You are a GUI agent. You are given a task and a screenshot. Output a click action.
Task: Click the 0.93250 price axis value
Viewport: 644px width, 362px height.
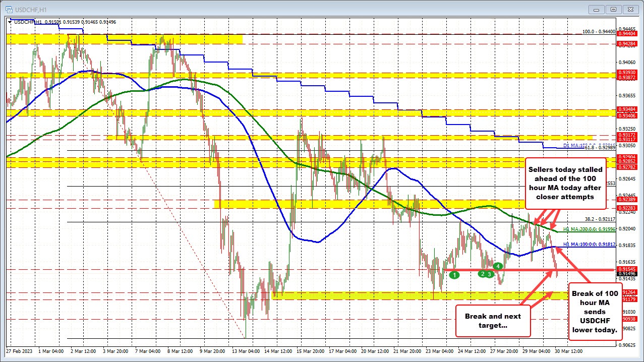coord(626,129)
